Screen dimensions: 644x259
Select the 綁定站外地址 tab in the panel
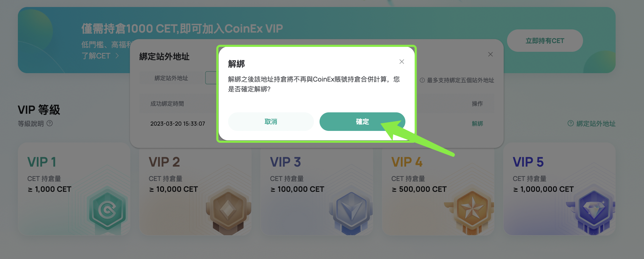pyautogui.click(x=171, y=78)
